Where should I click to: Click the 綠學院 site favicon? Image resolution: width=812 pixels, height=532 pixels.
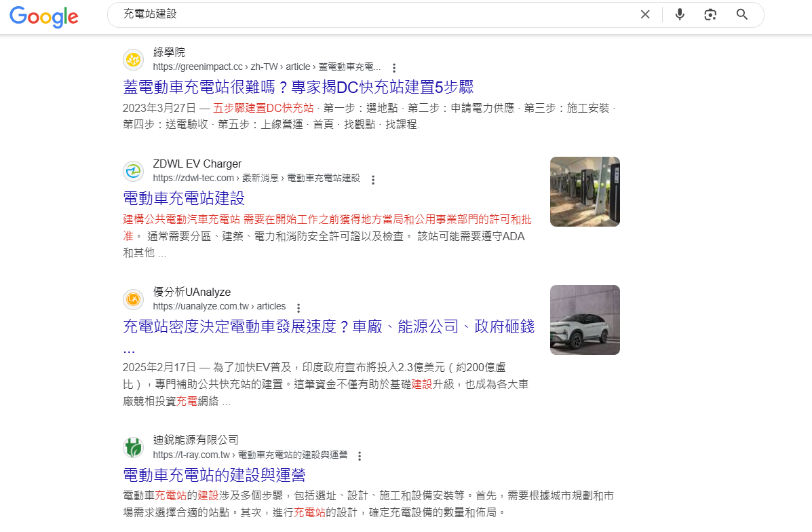(x=134, y=60)
